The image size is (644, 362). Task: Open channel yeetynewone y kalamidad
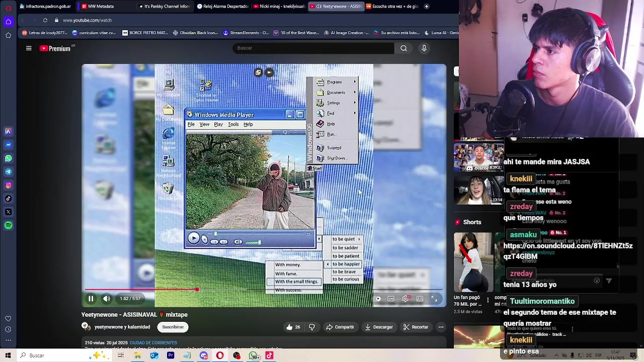coord(122,327)
